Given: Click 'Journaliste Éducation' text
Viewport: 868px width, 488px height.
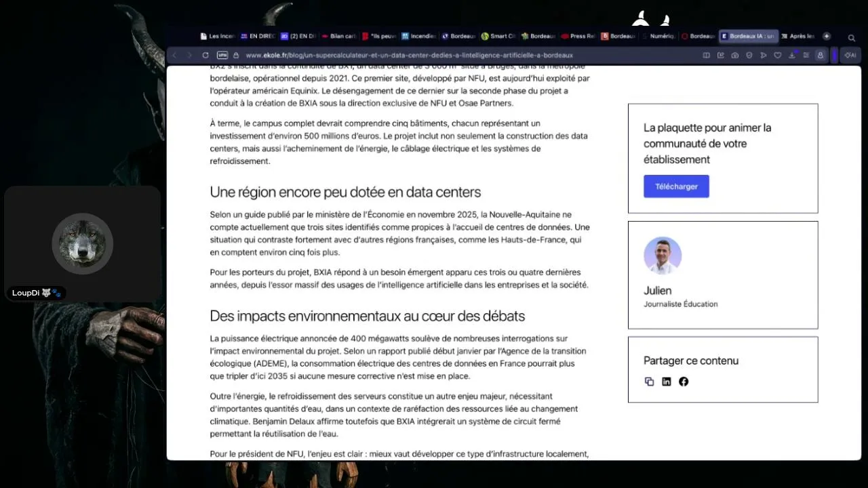Looking at the screenshot, I should coord(681,304).
